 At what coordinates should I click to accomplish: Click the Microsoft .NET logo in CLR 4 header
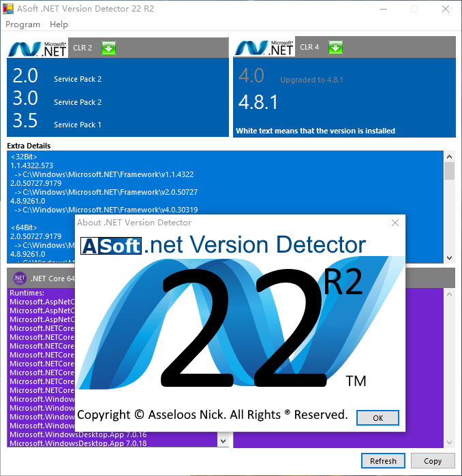[264, 48]
